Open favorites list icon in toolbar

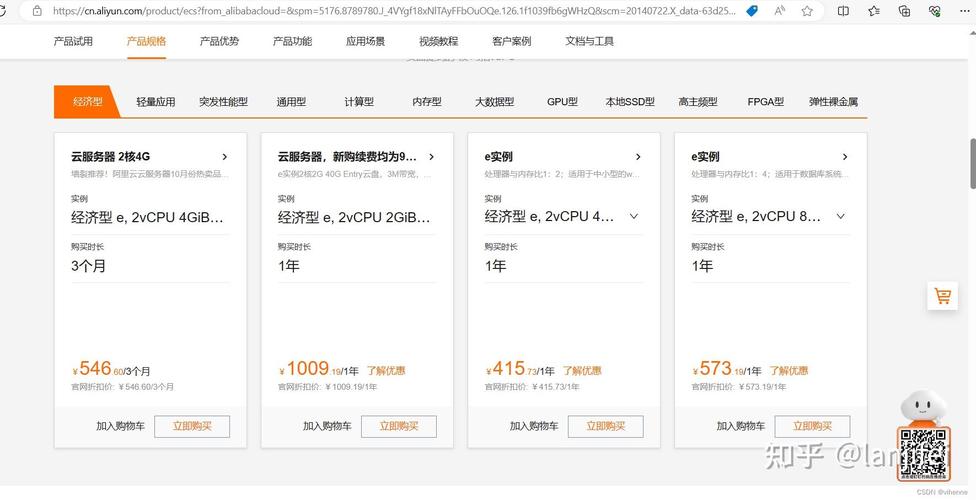tap(874, 11)
